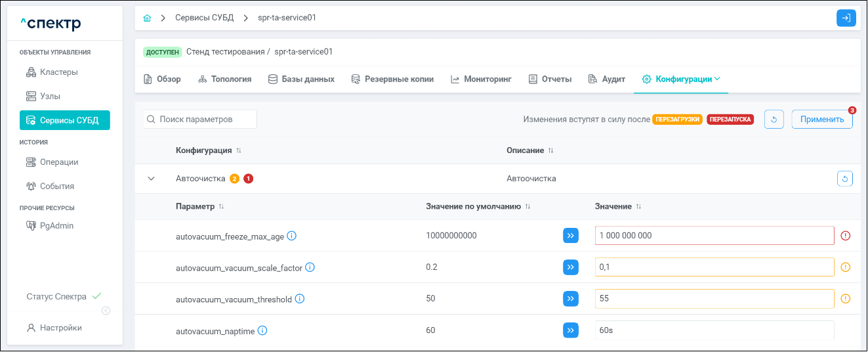Click the autovacuum_vacuum_scale_factor value field
The height and width of the screenshot is (352, 868).
pos(714,267)
